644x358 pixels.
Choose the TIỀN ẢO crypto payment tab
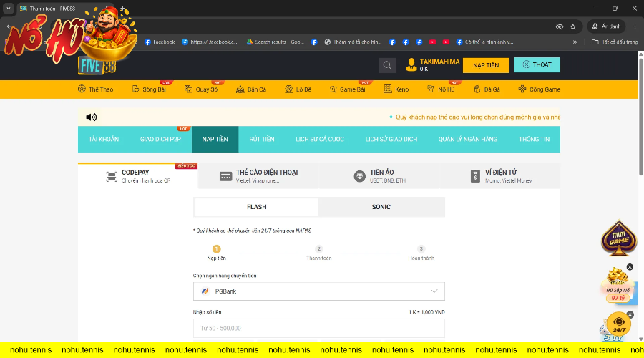pos(379,176)
